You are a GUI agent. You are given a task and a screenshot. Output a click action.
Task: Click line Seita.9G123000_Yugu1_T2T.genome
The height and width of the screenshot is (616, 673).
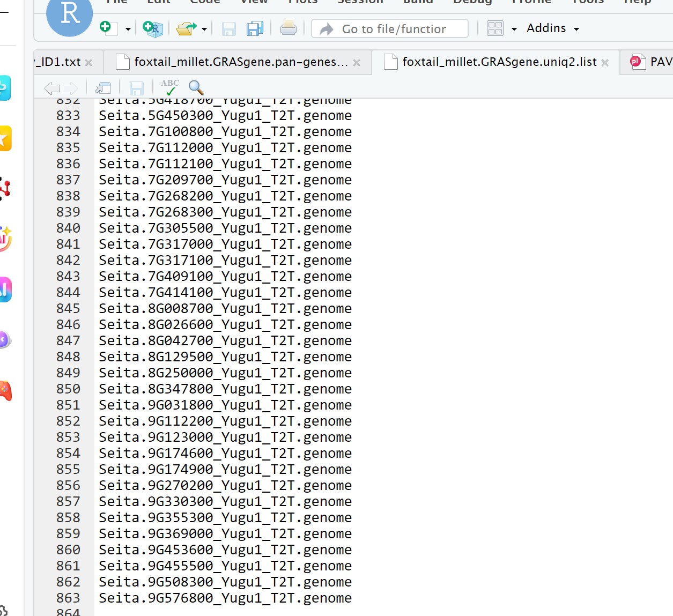click(225, 437)
